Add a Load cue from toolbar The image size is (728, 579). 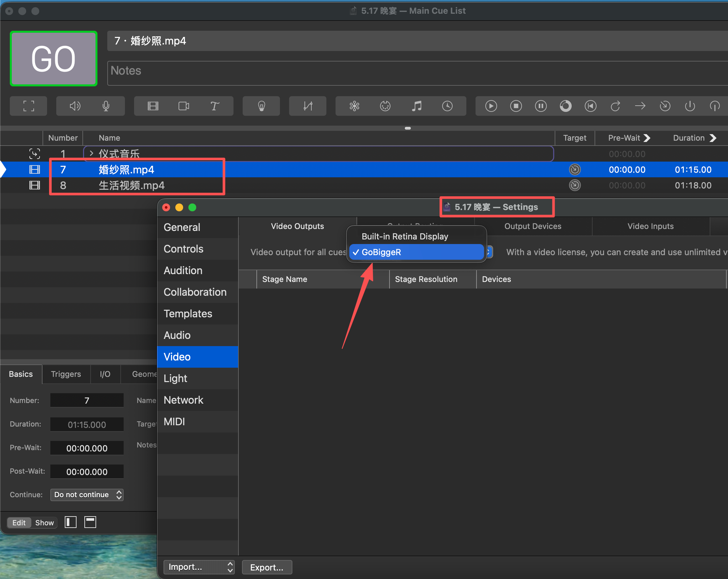(565, 106)
